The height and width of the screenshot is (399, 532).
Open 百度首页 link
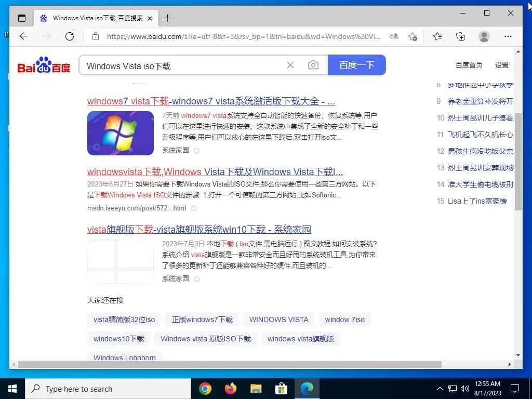click(x=469, y=65)
